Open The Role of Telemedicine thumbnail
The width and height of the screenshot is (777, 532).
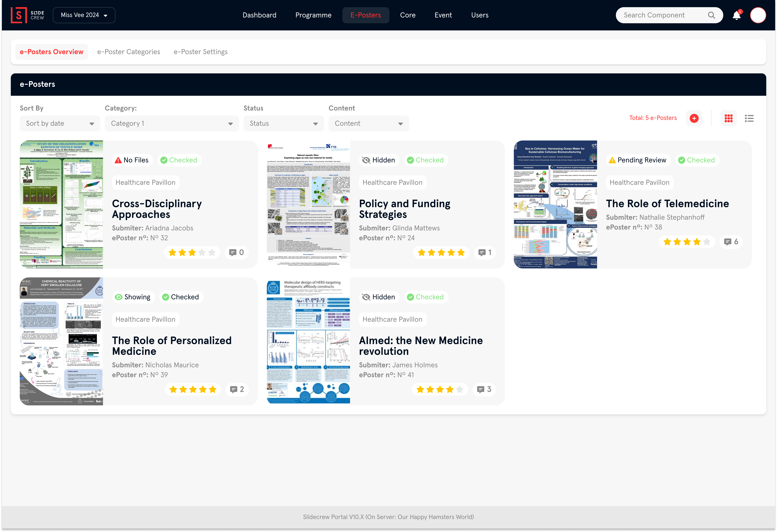tap(555, 204)
